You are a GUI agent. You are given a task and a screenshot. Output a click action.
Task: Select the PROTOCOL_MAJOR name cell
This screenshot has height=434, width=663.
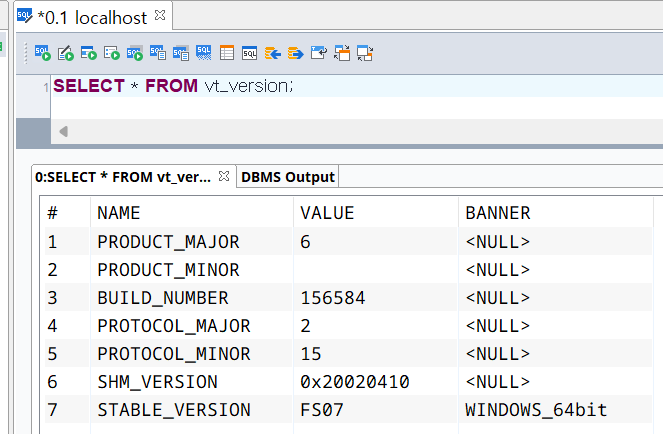click(x=192, y=325)
